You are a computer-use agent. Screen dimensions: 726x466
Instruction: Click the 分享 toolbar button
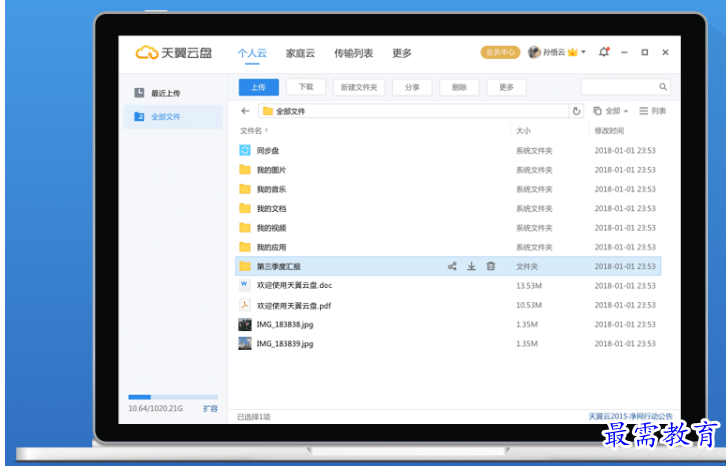click(x=412, y=87)
